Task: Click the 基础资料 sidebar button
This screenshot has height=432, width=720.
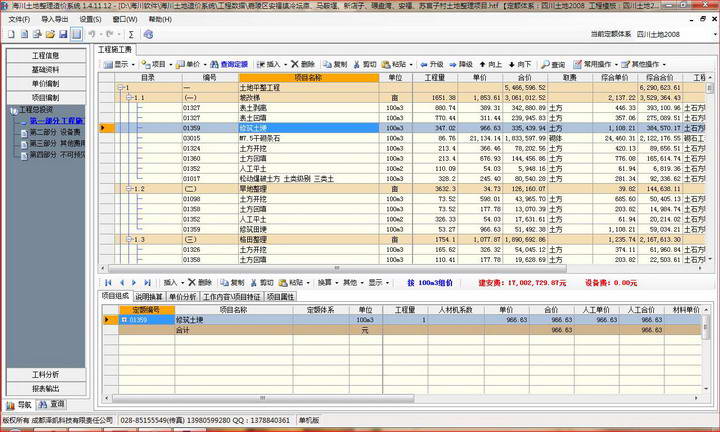Action: click(46, 70)
